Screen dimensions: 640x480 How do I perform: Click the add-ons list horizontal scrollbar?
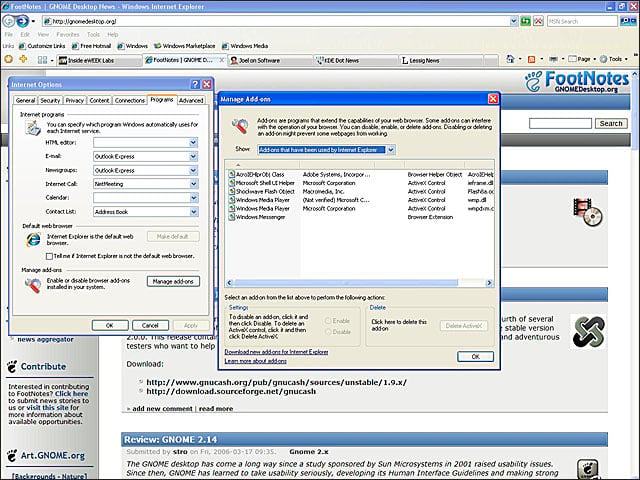click(x=346, y=282)
